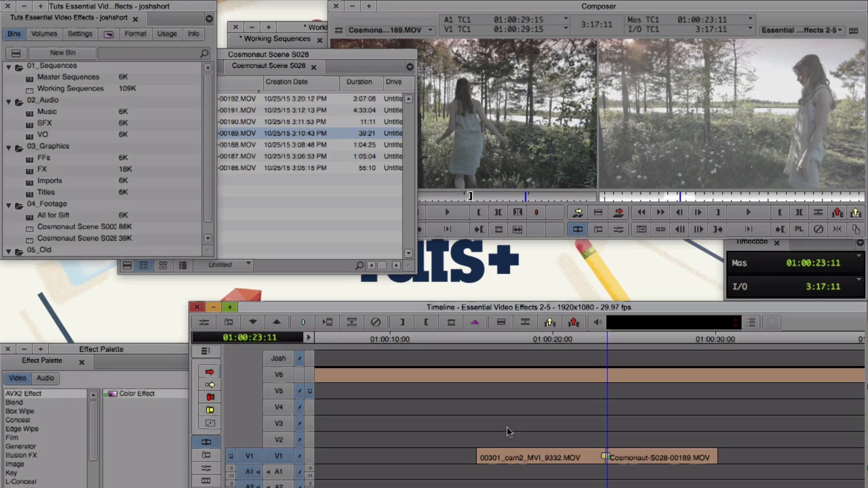
Task: Collapse the 02_Audio folder
Action: pyautogui.click(x=8, y=101)
